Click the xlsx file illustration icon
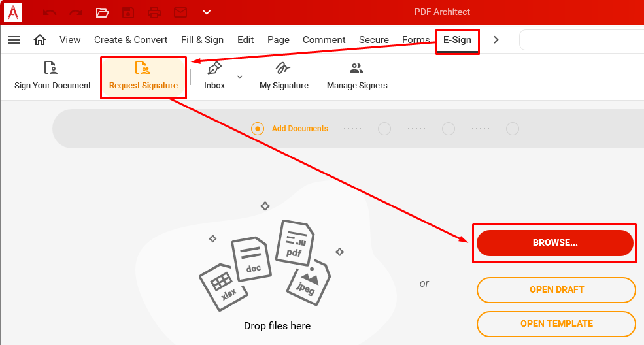Screen dimensions: 644x345 [223, 287]
